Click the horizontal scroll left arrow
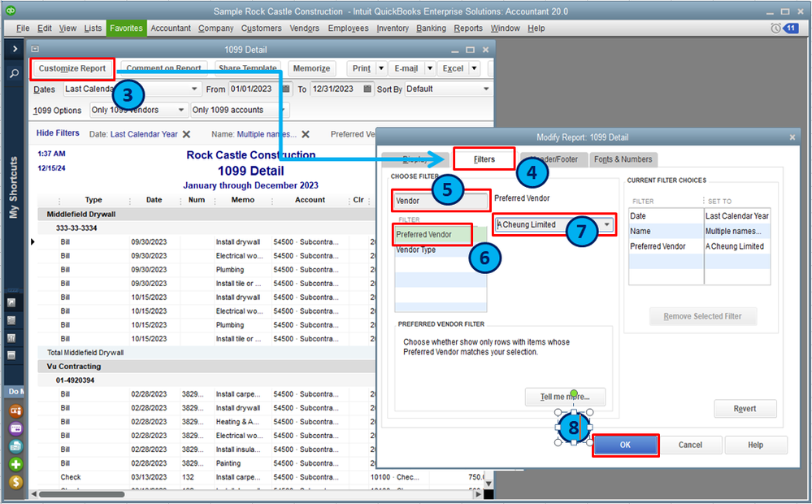 point(33,494)
